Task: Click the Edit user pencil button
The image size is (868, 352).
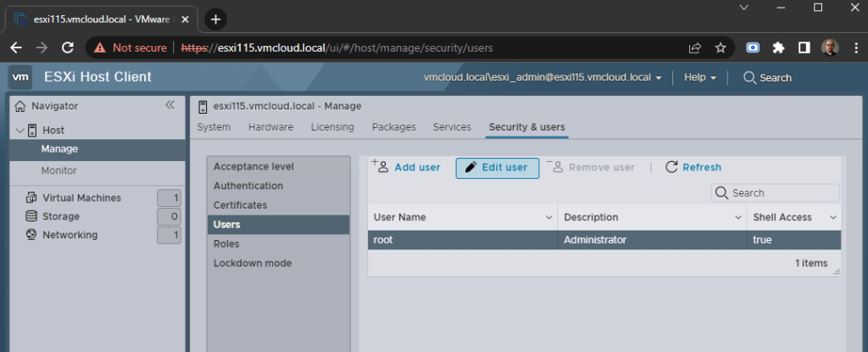Action: point(497,167)
